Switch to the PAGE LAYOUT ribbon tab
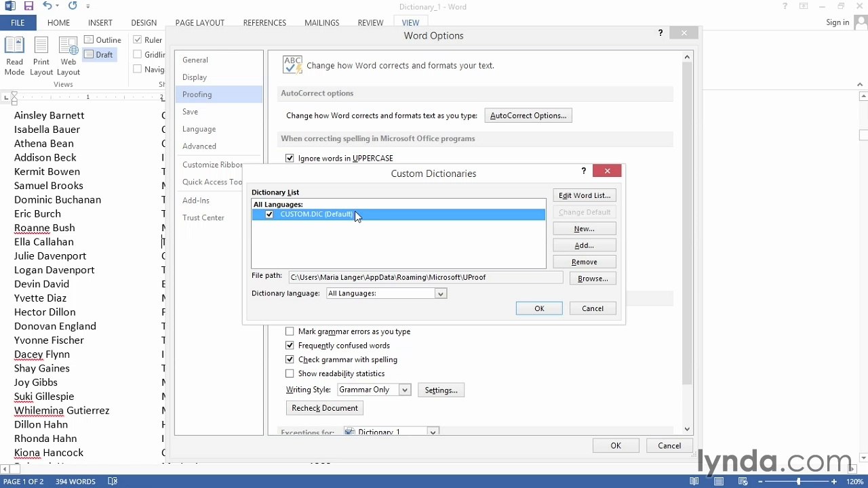The image size is (868, 488). point(199,23)
